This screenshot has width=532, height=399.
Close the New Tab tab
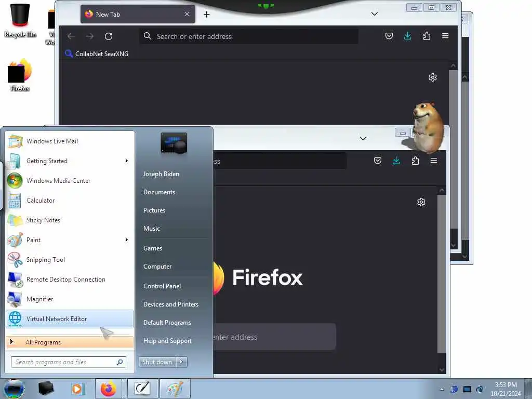click(187, 14)
